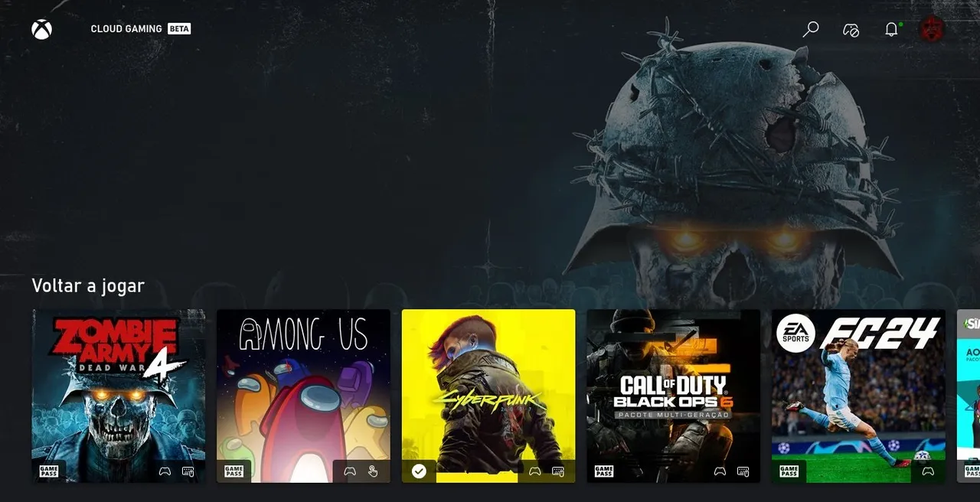
Task: Click the Game Pass badge on Among Us
Action: click(234, 471)
